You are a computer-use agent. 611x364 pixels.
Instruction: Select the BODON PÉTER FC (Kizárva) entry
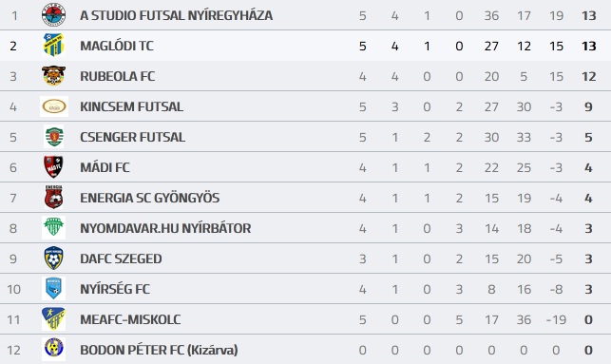pos(159,350)
